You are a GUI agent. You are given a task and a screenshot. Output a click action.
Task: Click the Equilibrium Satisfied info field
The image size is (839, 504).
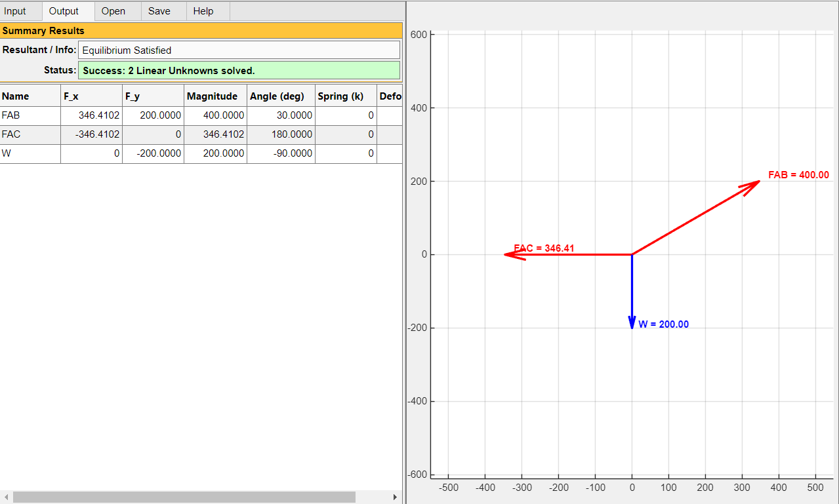coord(239,50)
